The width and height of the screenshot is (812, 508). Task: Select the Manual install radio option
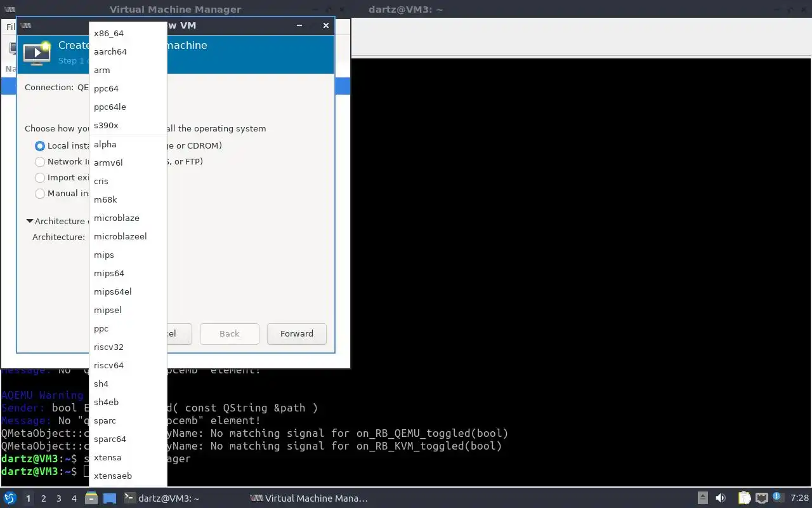40,193
